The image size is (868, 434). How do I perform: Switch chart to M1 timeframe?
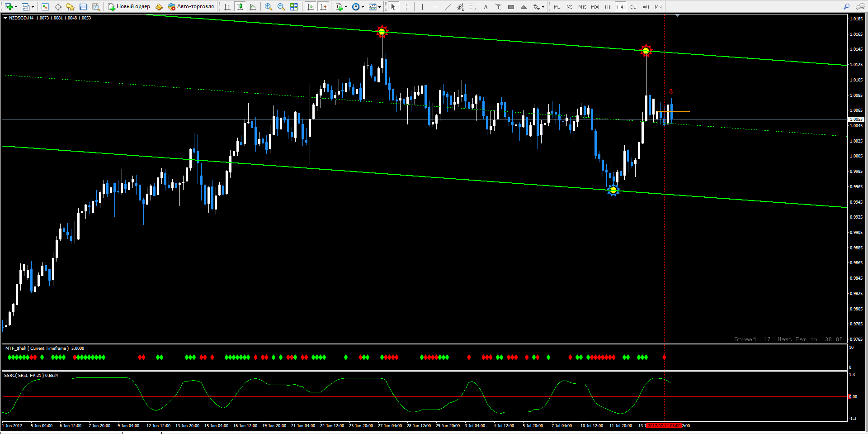click(557, 7)
